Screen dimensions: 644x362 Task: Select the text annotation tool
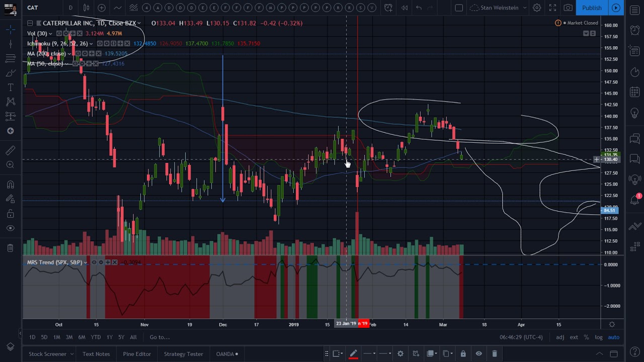coord(10,88)
